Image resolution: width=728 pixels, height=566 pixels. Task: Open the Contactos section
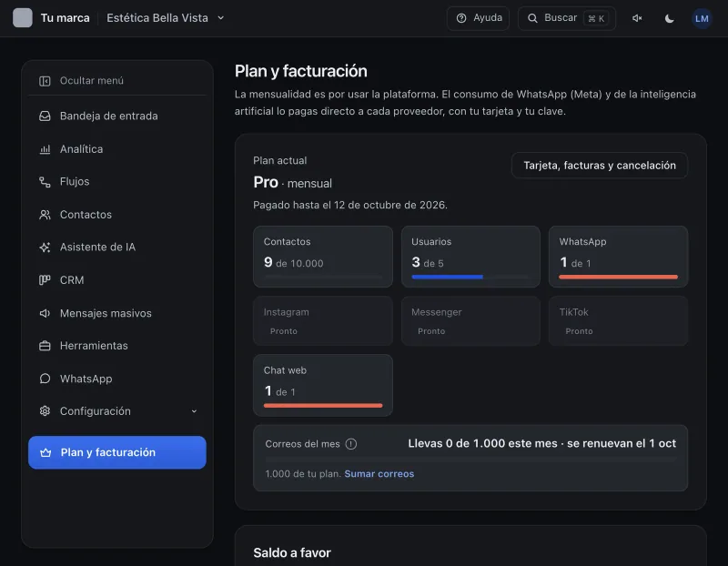(117, 215)
